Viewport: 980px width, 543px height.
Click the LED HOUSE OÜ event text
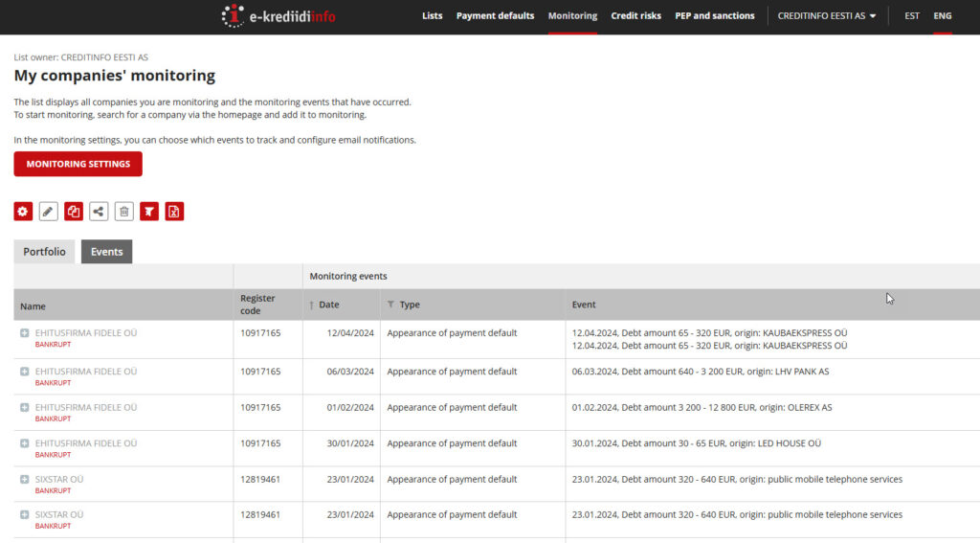(x=697, y=443)
